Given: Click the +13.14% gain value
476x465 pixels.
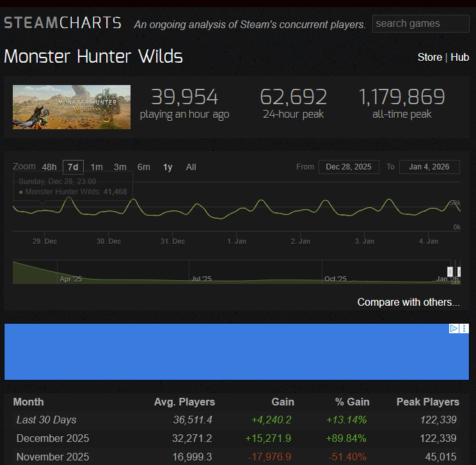Looking at the screenshot, I should tap(346, 420).
